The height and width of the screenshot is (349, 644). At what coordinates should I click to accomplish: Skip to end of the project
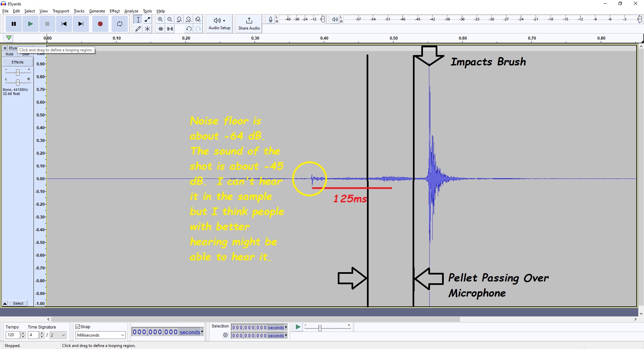pos(81,24)
